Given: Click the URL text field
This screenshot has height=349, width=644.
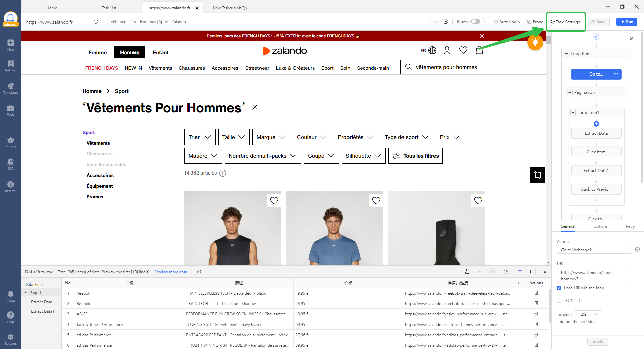Looking at the screenshot, I should (x=594, y=276).
